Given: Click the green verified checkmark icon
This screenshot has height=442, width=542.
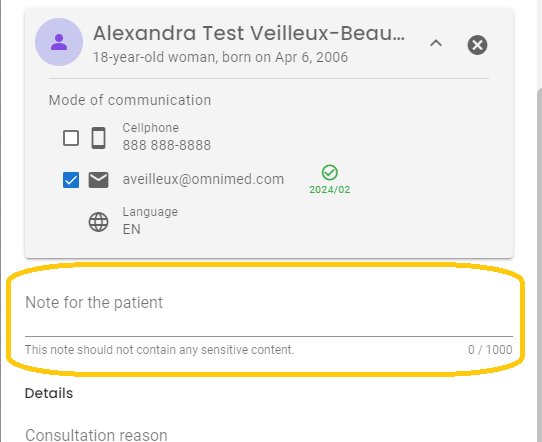Looking at the screenshot, I should [330, 172].
